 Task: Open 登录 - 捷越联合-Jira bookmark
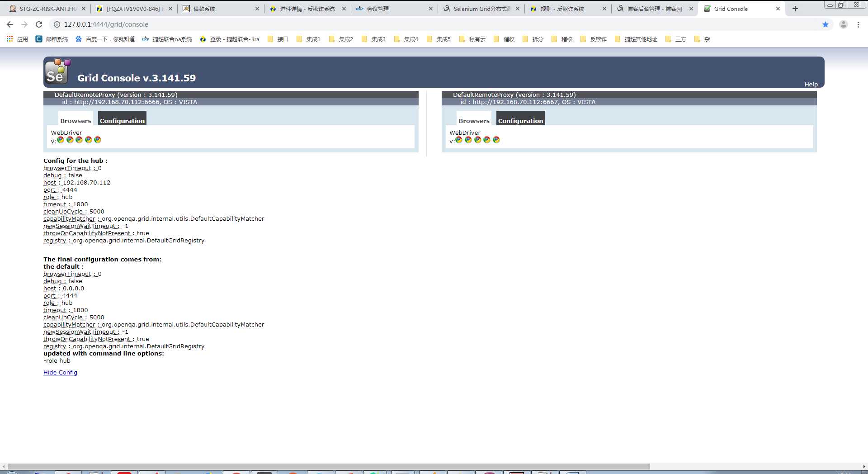pyautogui.click(x=229, y=39)
